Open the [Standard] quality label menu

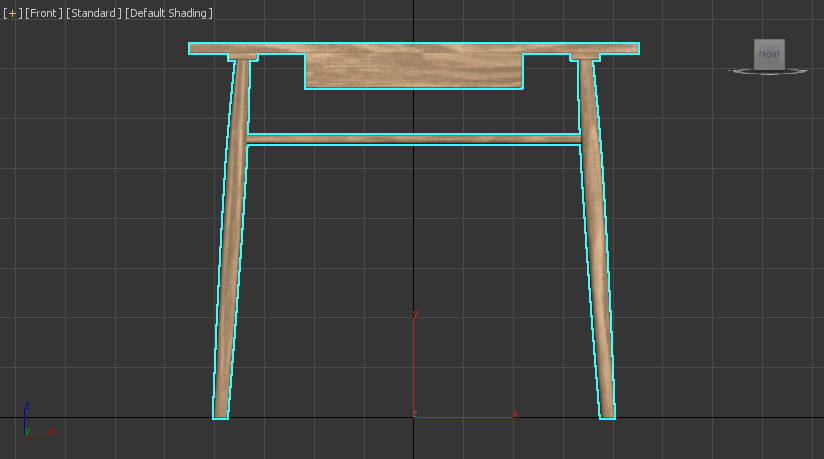(x=94, y=13)
